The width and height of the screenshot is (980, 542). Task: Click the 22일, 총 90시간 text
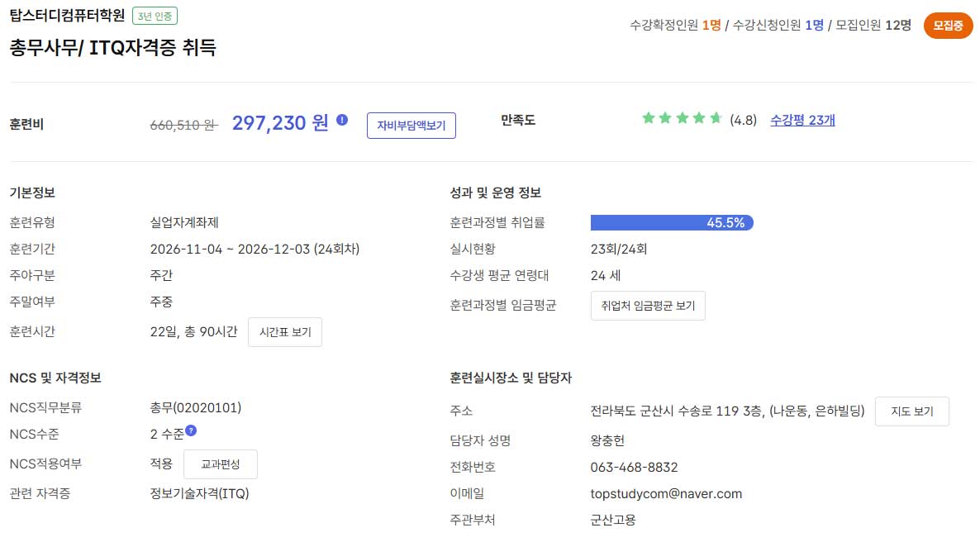(193, 332)
